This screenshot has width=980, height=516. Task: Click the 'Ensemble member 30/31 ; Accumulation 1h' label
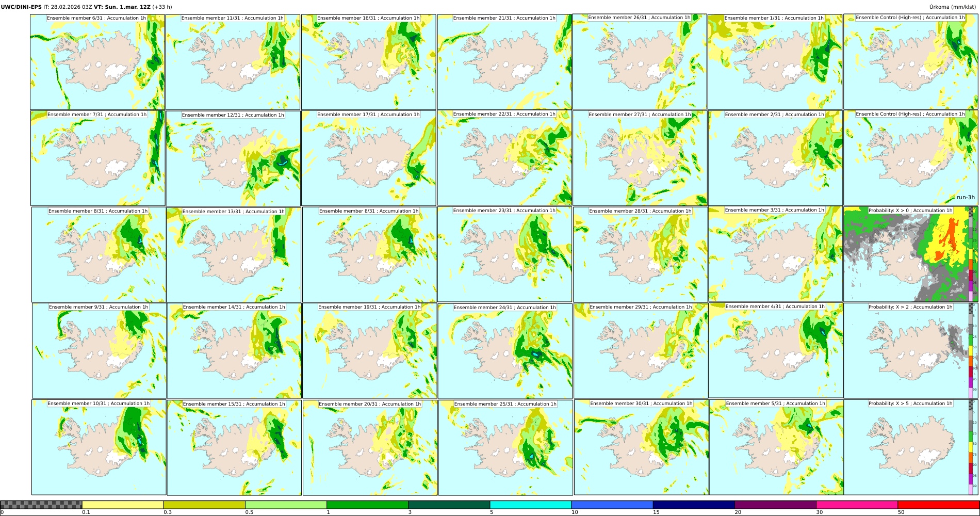pyautogui.click(x=641, y=404)
